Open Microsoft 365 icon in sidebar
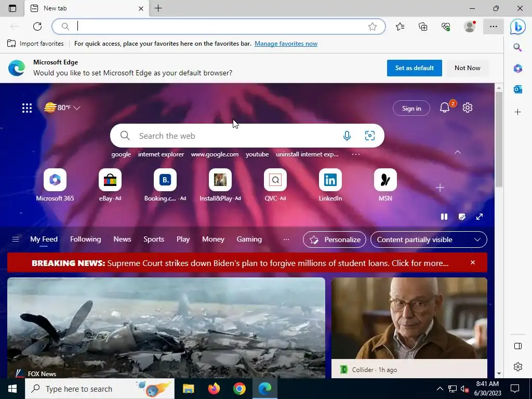This screenshot has width=532, height=399. point(517,68)
